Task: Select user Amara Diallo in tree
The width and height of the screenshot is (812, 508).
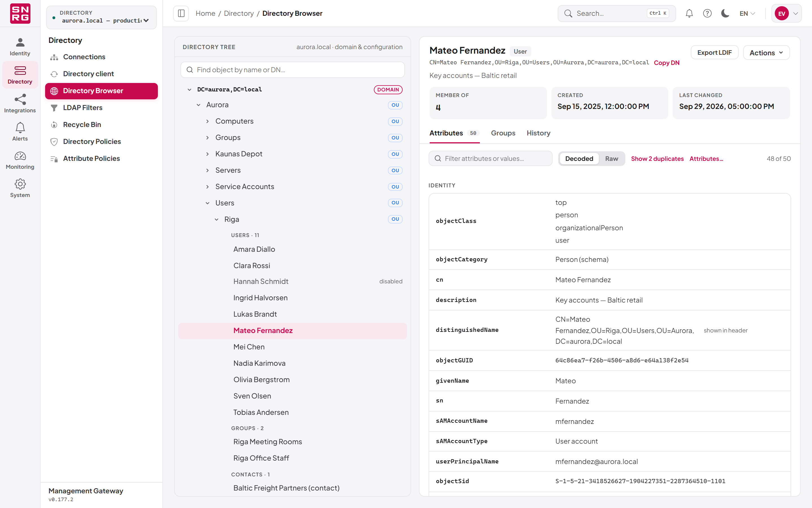Action: 293,250
